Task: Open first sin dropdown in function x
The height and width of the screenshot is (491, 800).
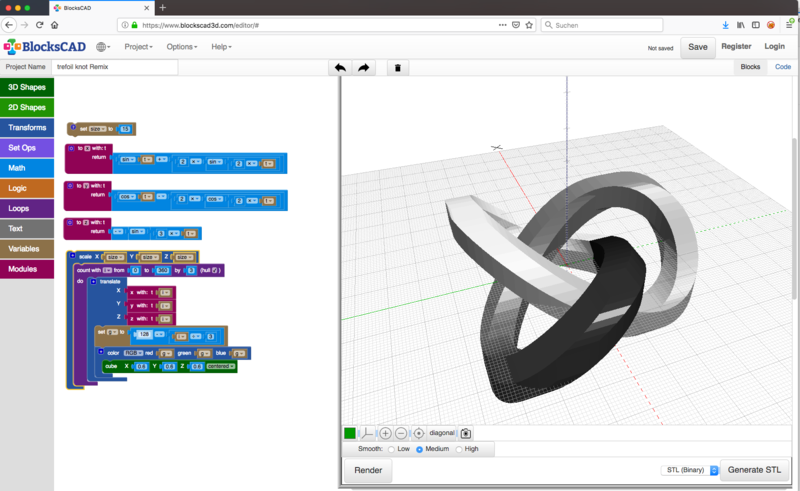Action: [x=128, y=160]
